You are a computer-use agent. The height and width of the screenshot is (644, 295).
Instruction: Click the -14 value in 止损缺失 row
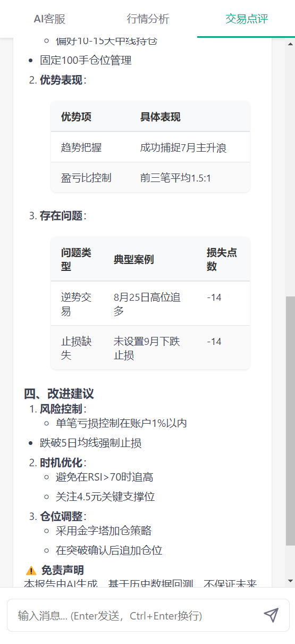point(214,342)
